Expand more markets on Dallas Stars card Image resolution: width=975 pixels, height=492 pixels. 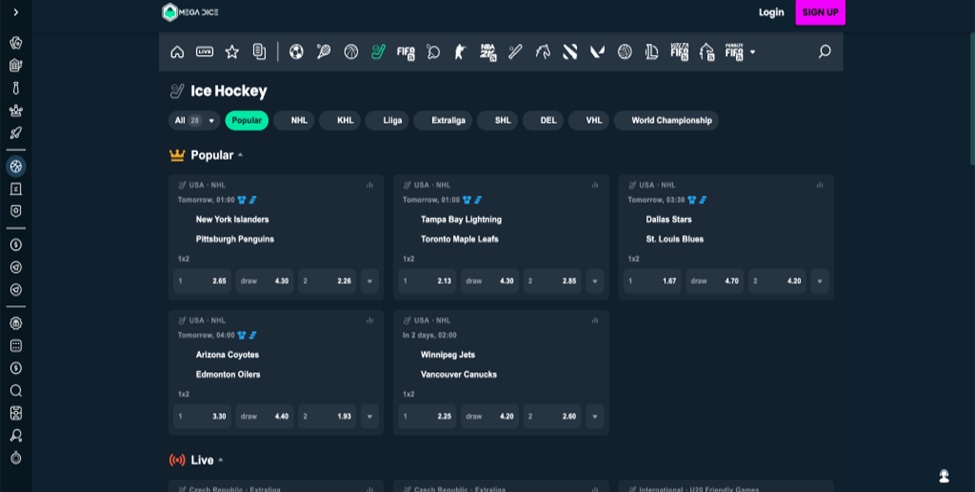point(819,281)
